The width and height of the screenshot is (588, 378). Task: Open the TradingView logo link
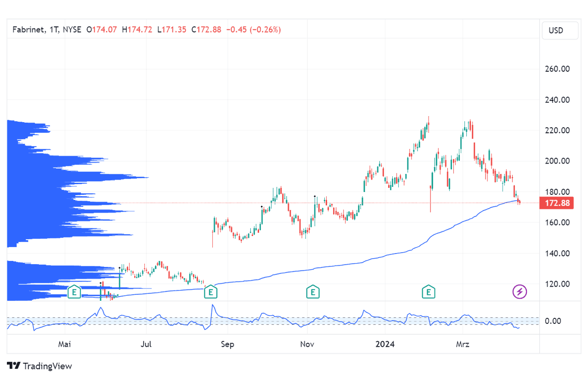(x=40, y=366)
